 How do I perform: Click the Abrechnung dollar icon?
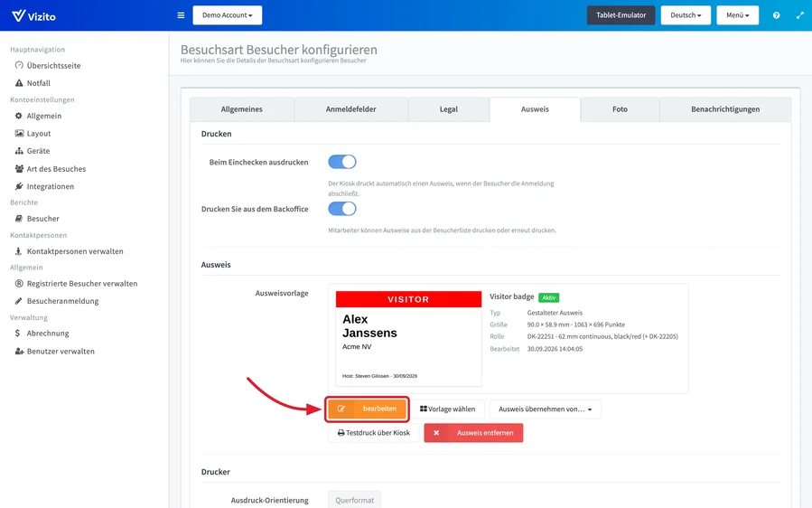[x=17, y=334]
